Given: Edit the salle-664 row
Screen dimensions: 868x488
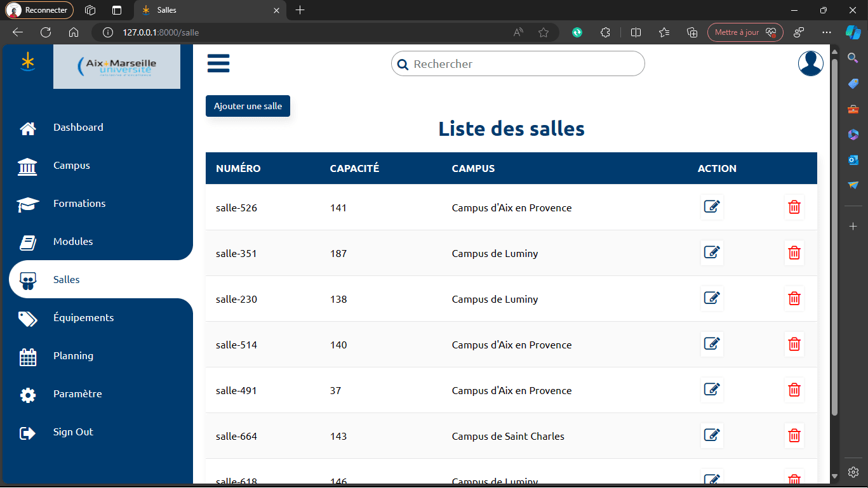Looking at the screenshot, I should (x=712, y=435).
